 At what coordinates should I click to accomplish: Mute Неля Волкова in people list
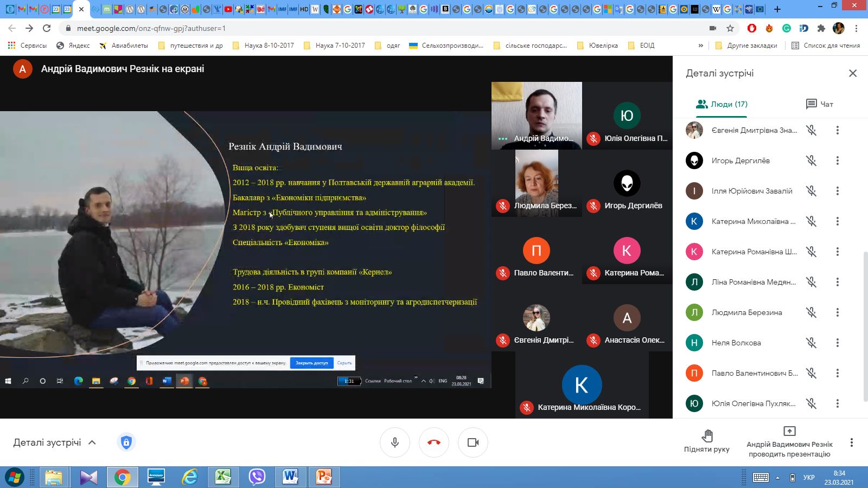click(x=811, y=343)
